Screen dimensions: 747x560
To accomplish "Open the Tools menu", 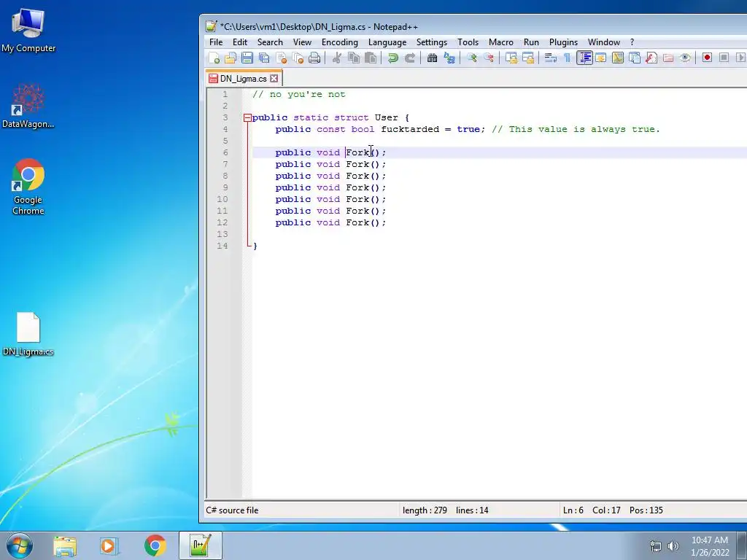I will pos(468,42).
